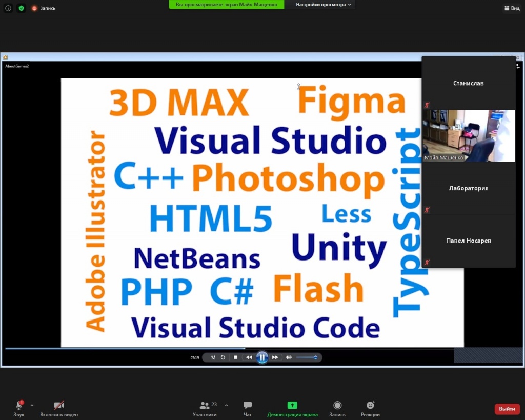Open the Вид layout menu

[x=511, y=8]
